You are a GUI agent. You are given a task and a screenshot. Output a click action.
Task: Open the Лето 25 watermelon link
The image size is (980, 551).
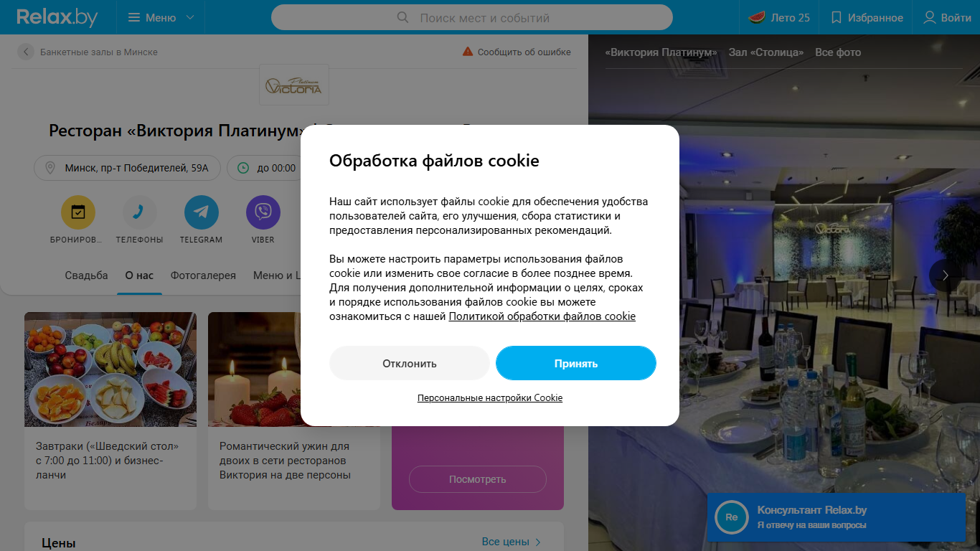point(779,17)
